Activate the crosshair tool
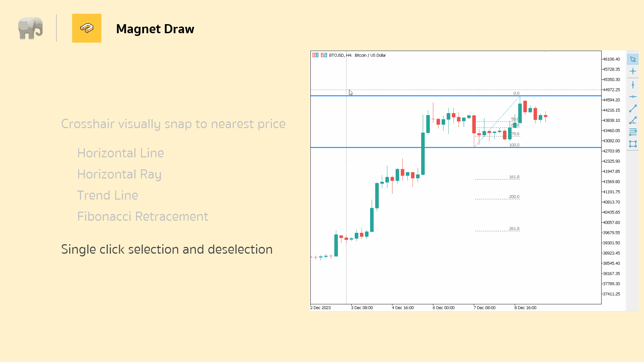Viewport: 644px width, 362px height. coord(633,71)
